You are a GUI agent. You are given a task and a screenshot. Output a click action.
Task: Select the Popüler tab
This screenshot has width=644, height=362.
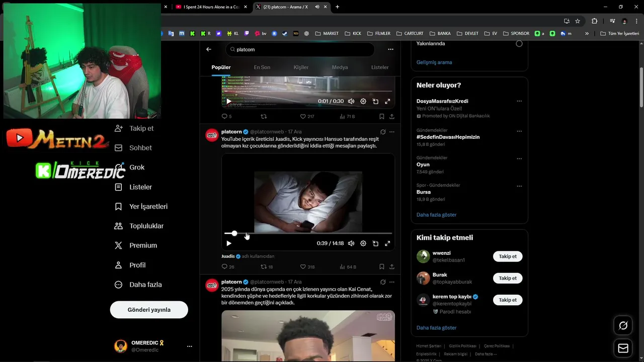(221, 67)
